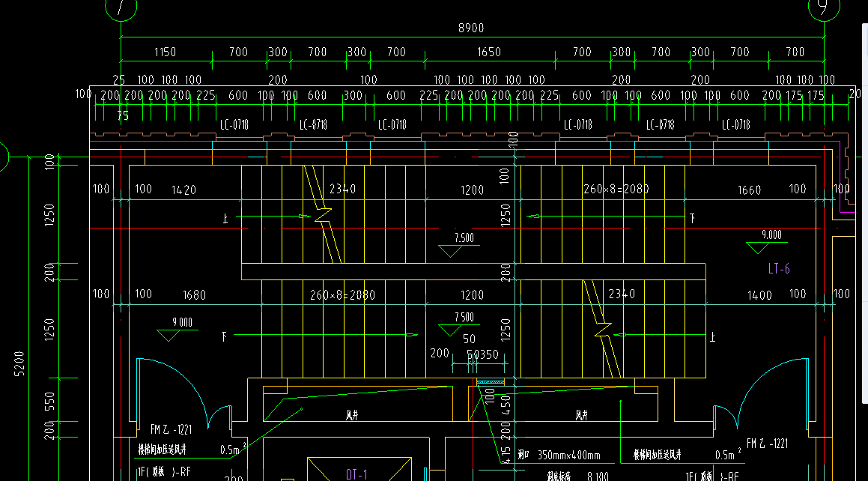
Task: Click the rightmost LC-0718 window label
Action: coord(735,124)
